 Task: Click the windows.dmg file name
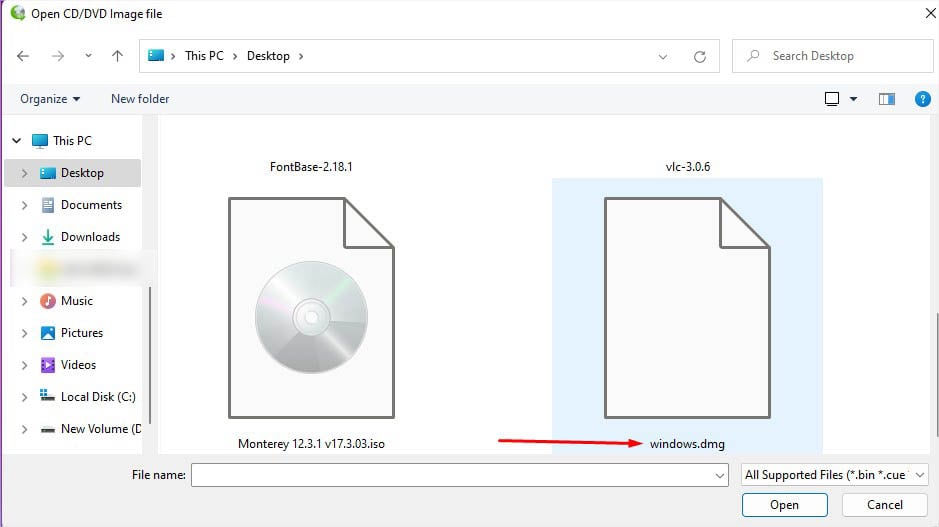click(687, 444)
